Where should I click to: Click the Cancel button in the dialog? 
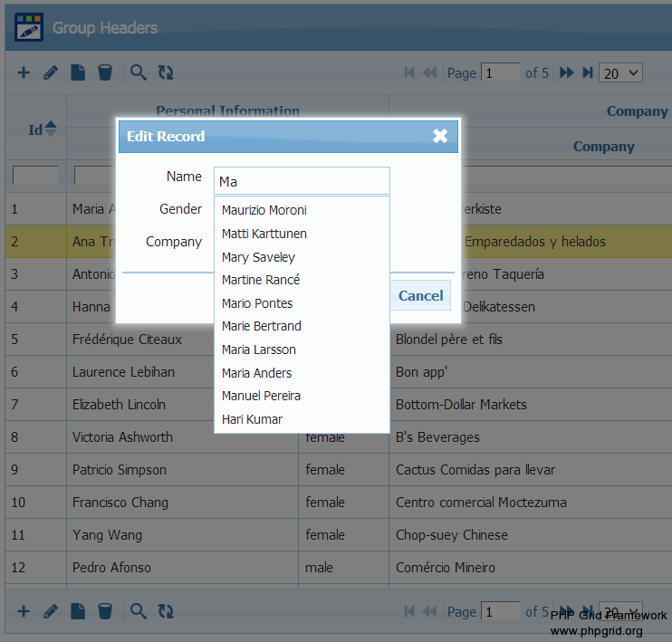420,295
